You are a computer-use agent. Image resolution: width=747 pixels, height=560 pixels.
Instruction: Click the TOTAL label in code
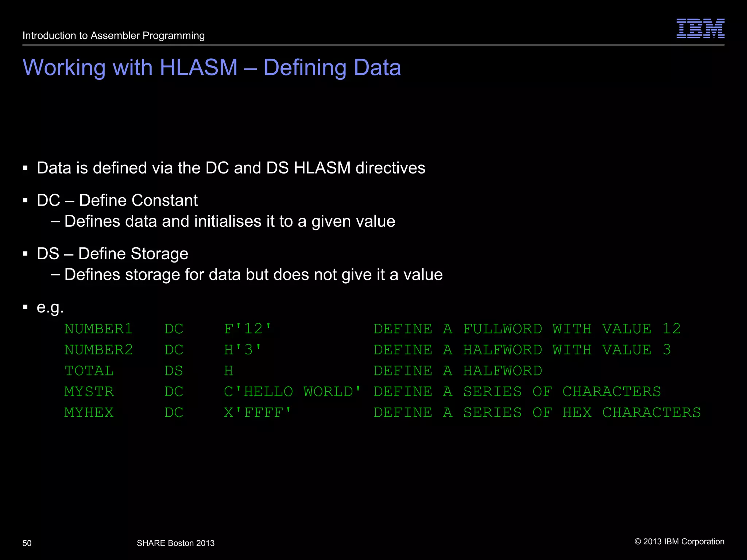89,371
